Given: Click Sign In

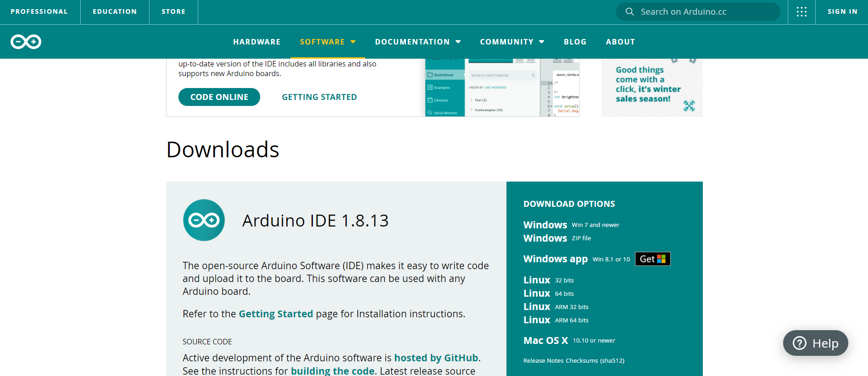Looking at the screenshot, I should click(x=842, y=12).
